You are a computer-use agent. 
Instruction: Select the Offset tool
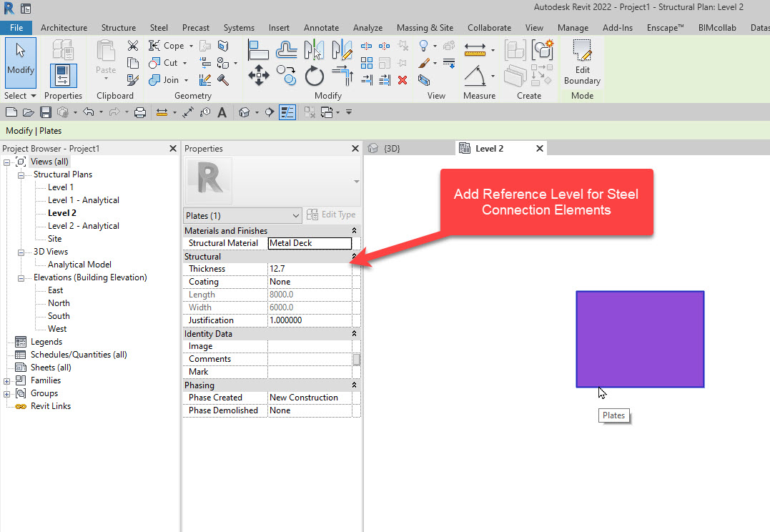286,49
